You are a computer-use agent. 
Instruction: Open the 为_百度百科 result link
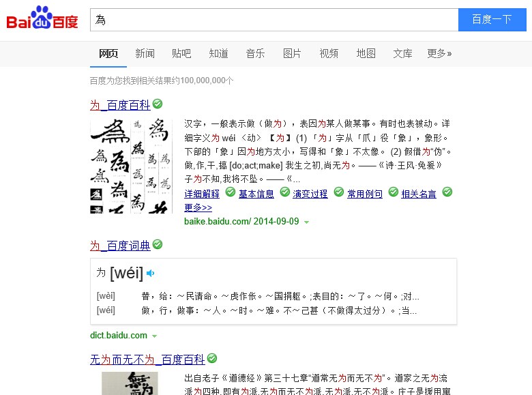(120, 105)
